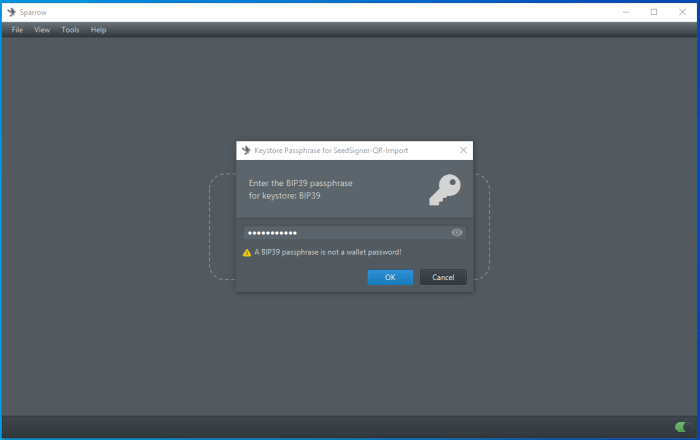The image size is (700, 440).
Task: Minimize the Sparrow window
Action: [x=627, y=12]
